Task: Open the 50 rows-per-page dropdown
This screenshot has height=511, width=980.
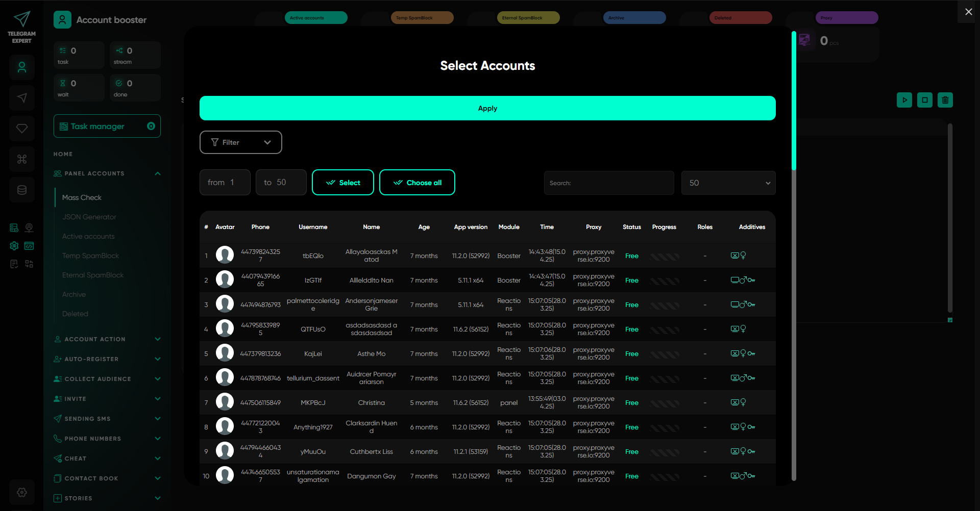Action: click(x=728, y=183)
